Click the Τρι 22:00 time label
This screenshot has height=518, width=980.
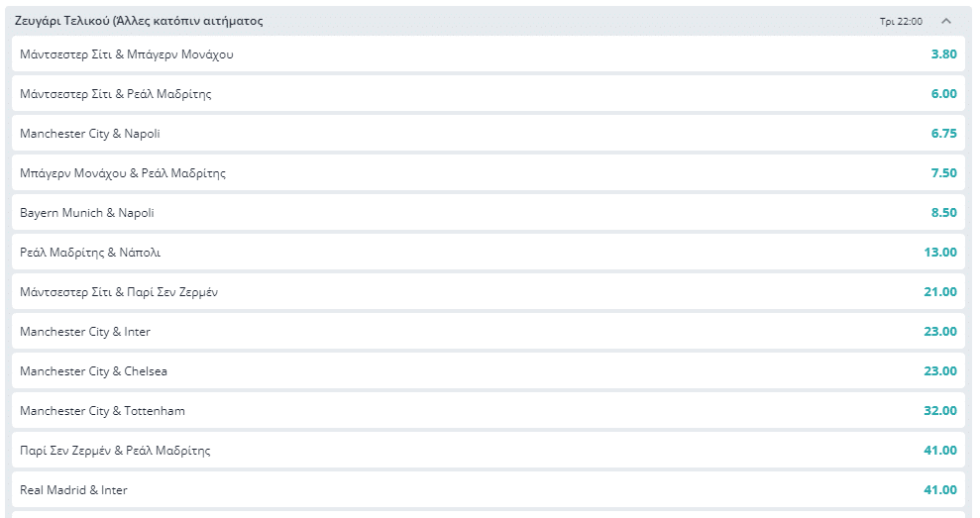pos(901,21)
